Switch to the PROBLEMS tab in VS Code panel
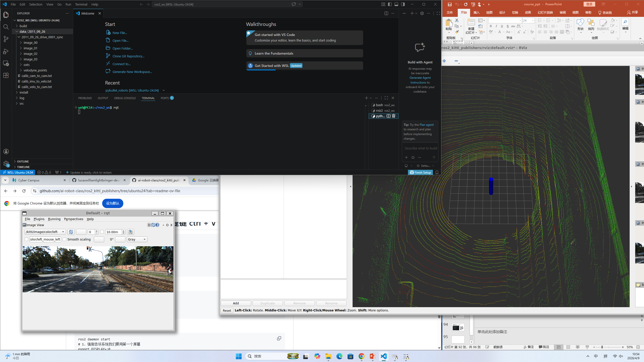The height and width of the screenshot is (362, 644). (85, 98)
